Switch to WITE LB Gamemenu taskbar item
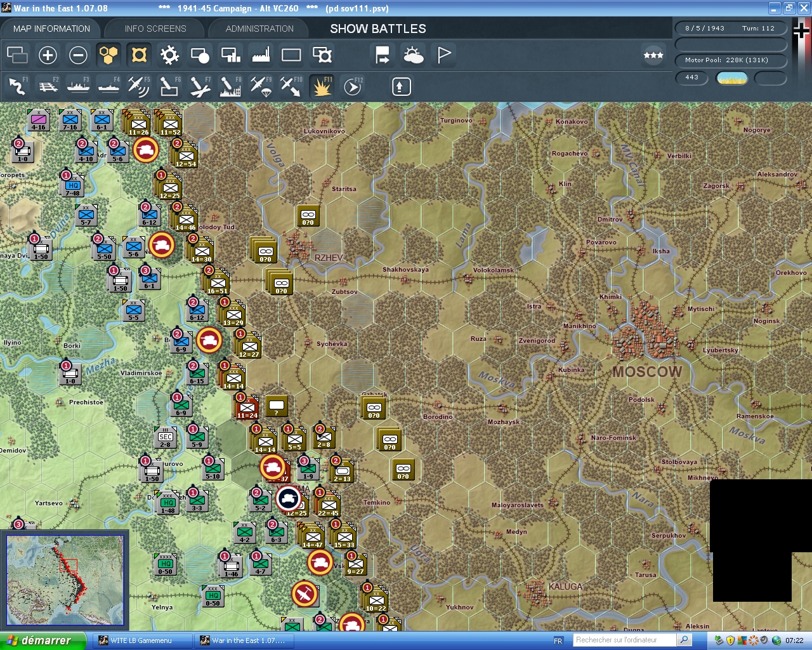Screen dimensions: 812x650 142,640
